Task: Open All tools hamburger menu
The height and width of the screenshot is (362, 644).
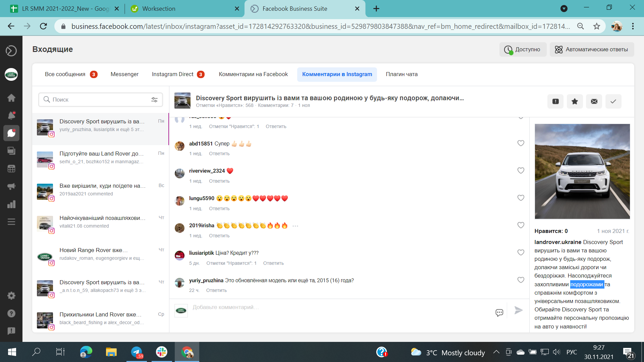Action: coord(11,222)
